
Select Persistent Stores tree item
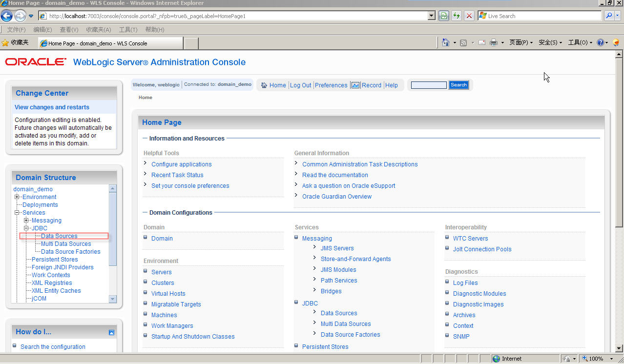pos(55,260)
